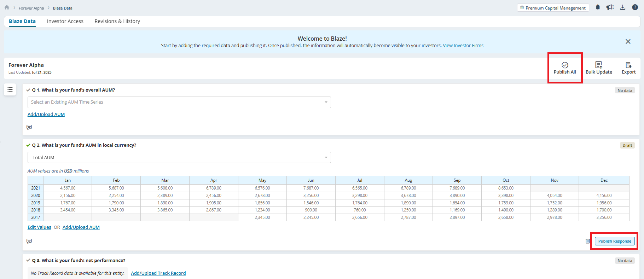
Task: Switch to Blaze Data tab
Action: click(x=22, y=21)
